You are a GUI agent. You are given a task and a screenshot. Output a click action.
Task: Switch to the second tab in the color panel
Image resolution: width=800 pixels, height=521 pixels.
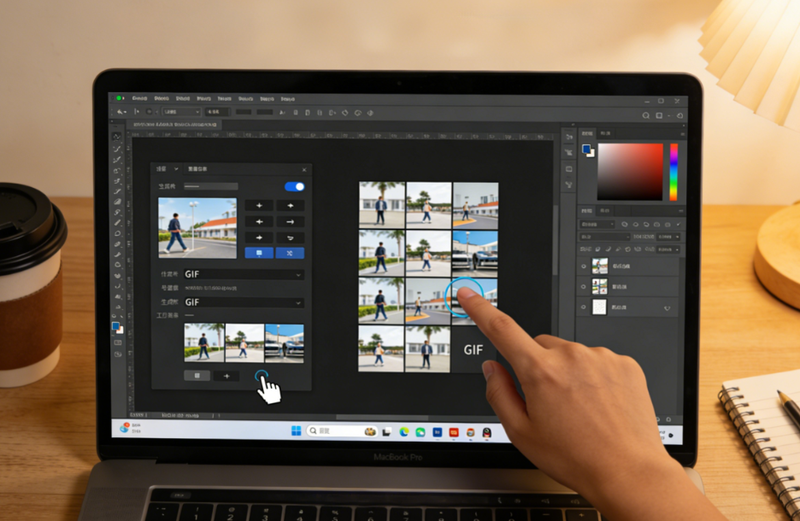606,133
